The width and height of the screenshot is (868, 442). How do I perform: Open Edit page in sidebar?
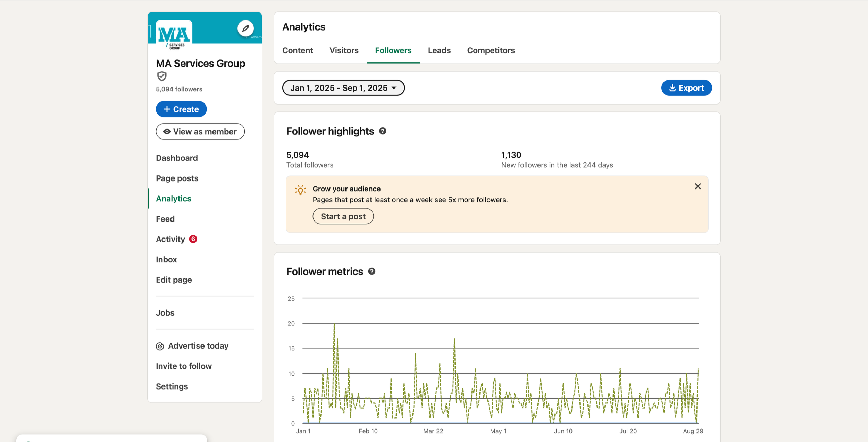(x=174, y=280)
